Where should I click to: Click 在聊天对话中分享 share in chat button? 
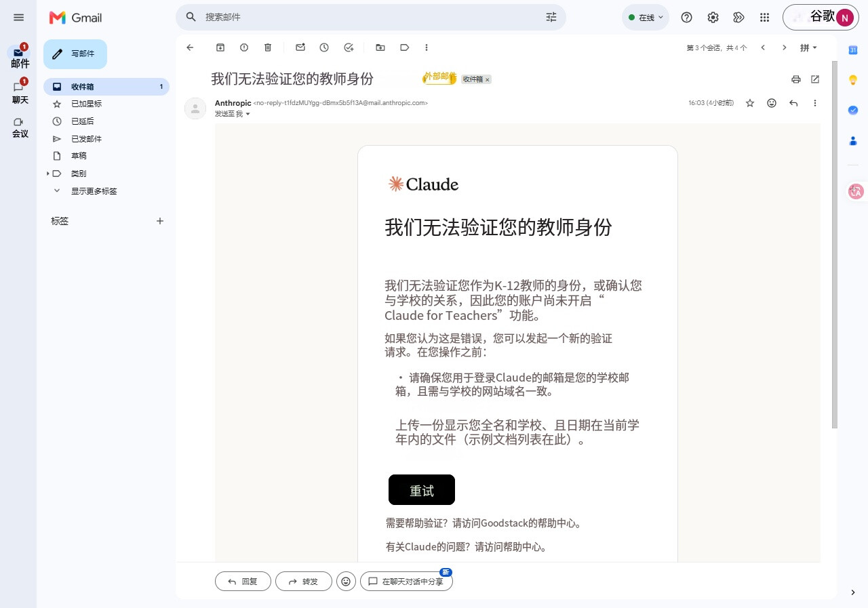pos(406,582)
